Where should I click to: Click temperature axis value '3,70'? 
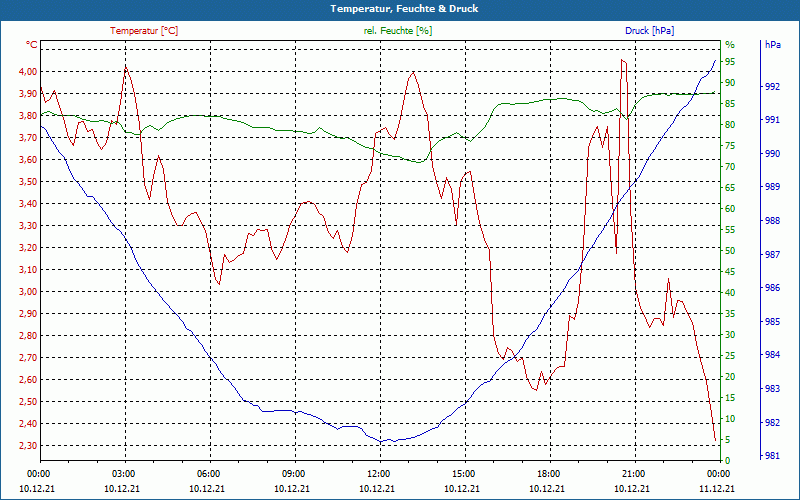click(28, 138)
